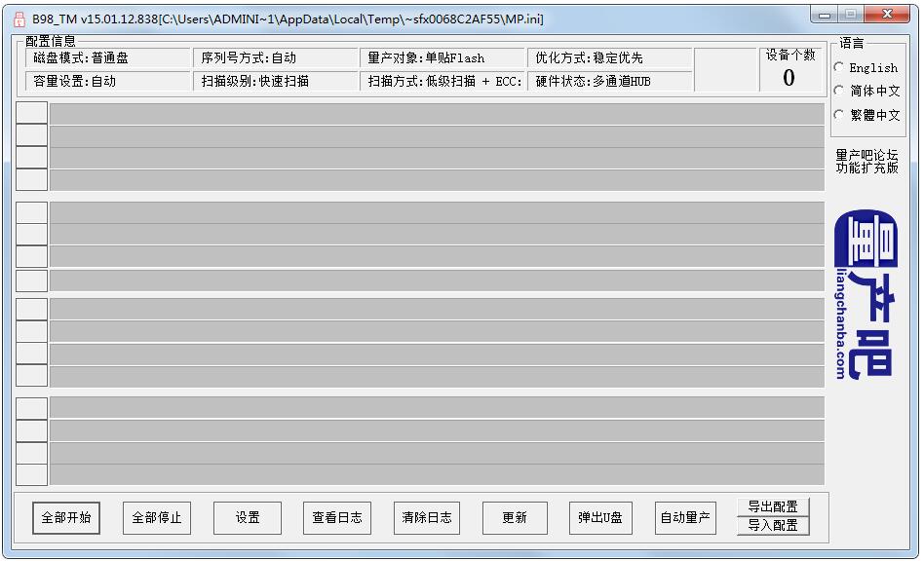Image resolution: width=924 pixels, height=561 pixels.
Task: Click the 硬件状态:多通道HUB field
Action: coord(609,81)
